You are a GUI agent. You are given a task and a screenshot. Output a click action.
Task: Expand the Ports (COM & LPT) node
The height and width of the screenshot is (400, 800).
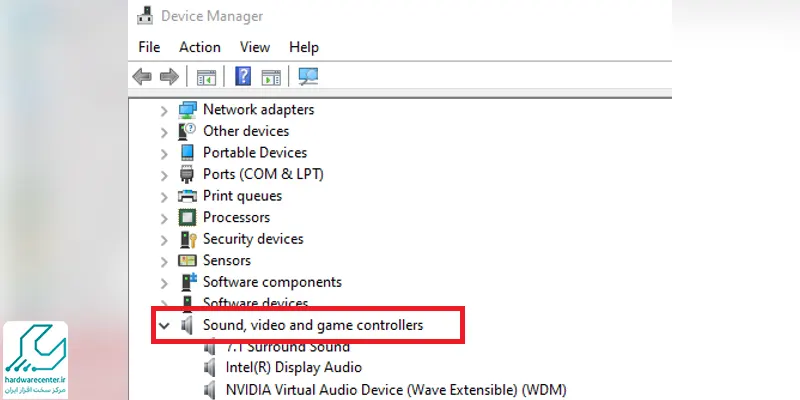[x=164, y=176]
